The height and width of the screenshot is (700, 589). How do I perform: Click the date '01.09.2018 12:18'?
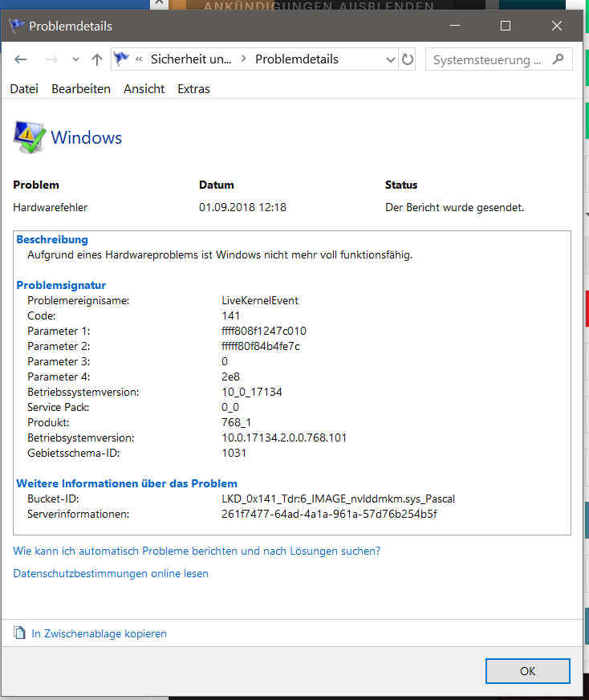pos(242,207)
